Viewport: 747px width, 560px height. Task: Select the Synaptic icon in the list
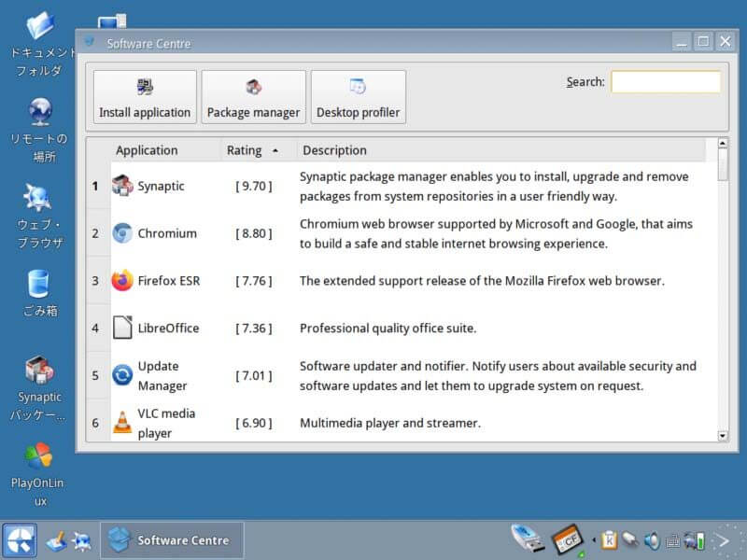(122, 186)
